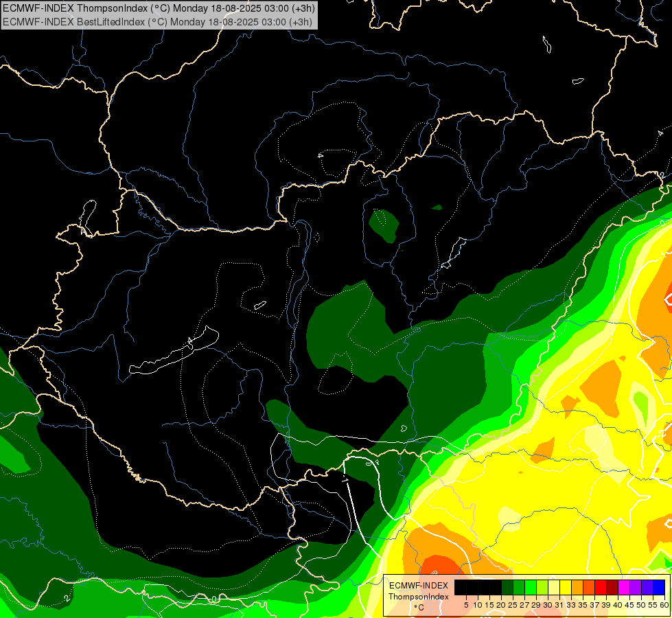The width and height of the screenshot is (672, 618).
Task: Click legend tick value 27
Action: (524, 605)
